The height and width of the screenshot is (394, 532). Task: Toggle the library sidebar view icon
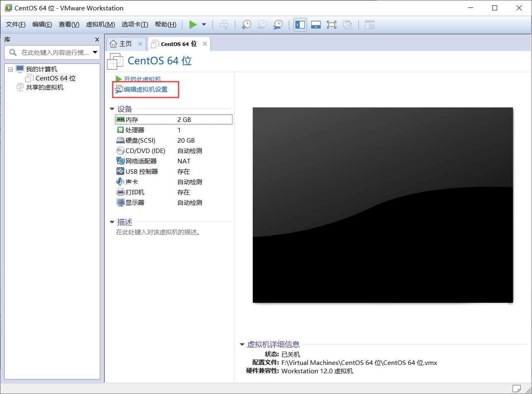300,24
